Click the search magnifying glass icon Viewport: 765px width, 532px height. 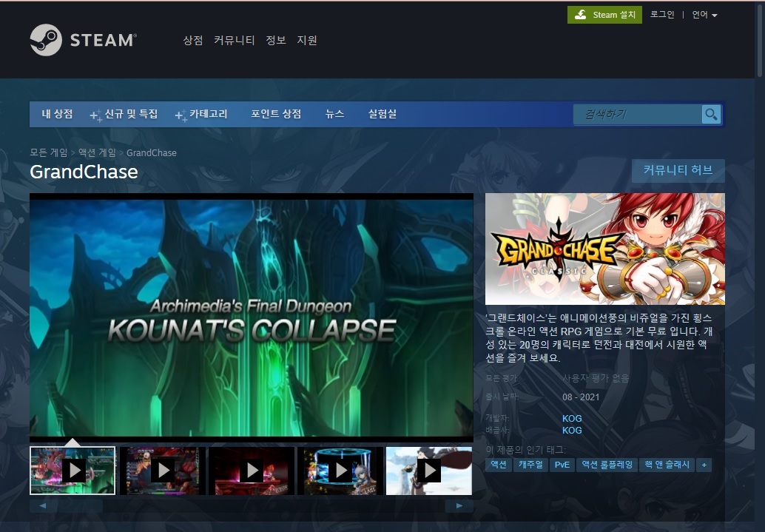(x=711, y=115)
